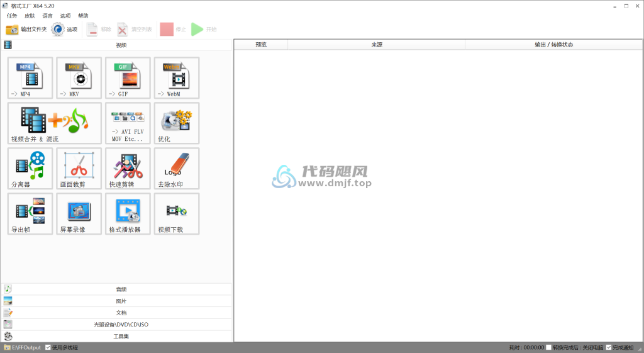
Task: Open the 皮肤 skin menu
Action: (x=30, y=16)
